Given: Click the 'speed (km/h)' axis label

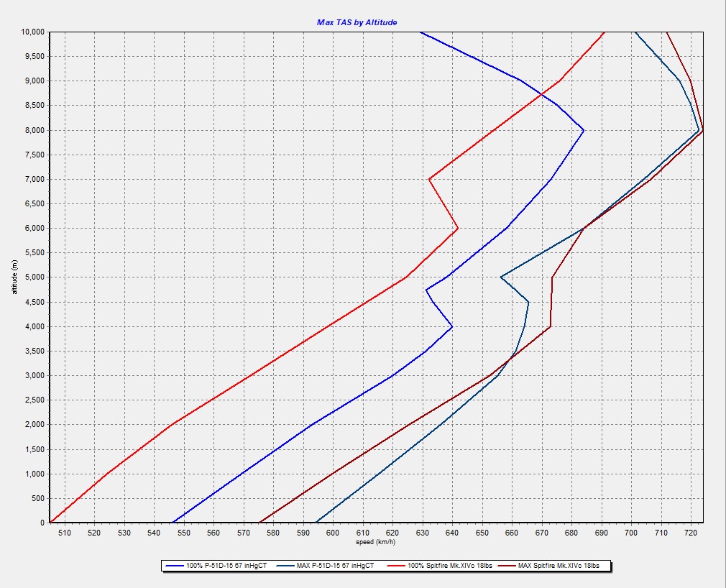Looking at the screenshot, I should (375, 542).
